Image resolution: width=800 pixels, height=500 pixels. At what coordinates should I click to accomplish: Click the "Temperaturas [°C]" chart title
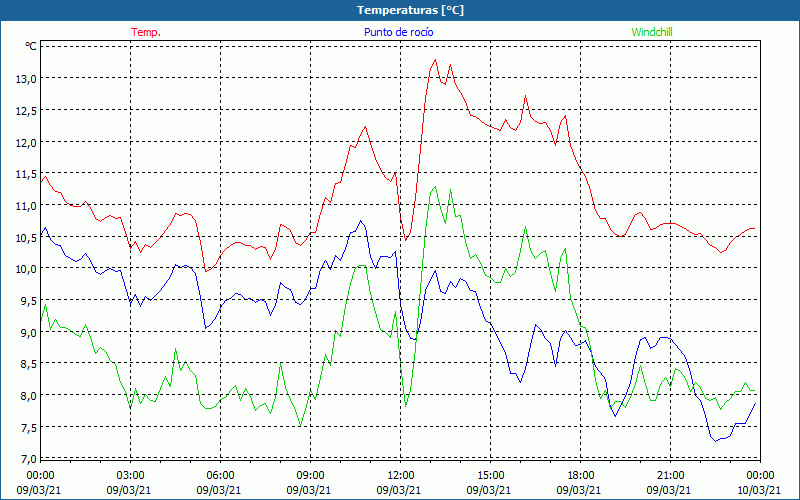tap(410, 10)
